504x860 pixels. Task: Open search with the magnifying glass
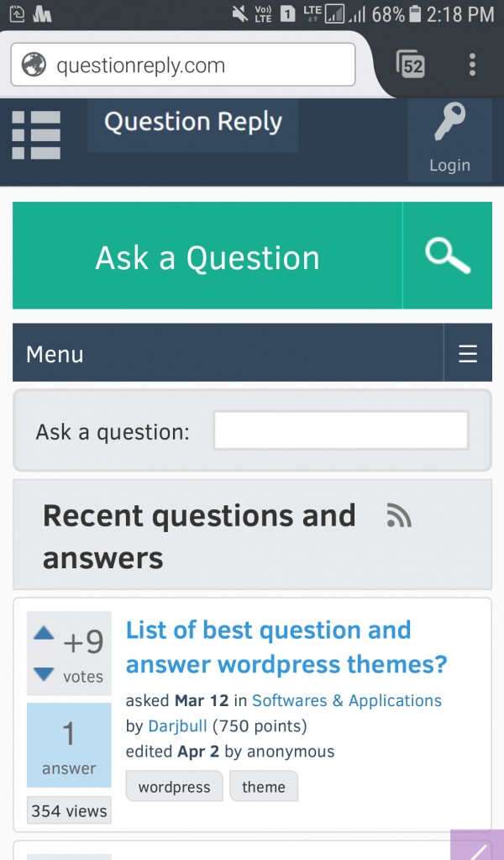[x=448, y=256]
